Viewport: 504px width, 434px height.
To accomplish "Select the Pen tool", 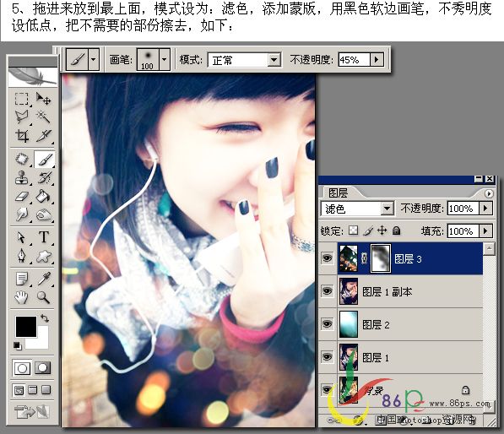I will (x=22, y=256).
